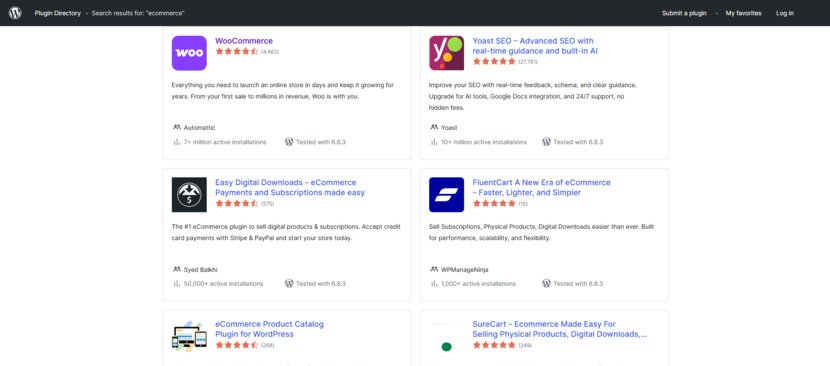Open FluentCart A New Era title link
Screen dimensions: 830x366
point(542,188)
